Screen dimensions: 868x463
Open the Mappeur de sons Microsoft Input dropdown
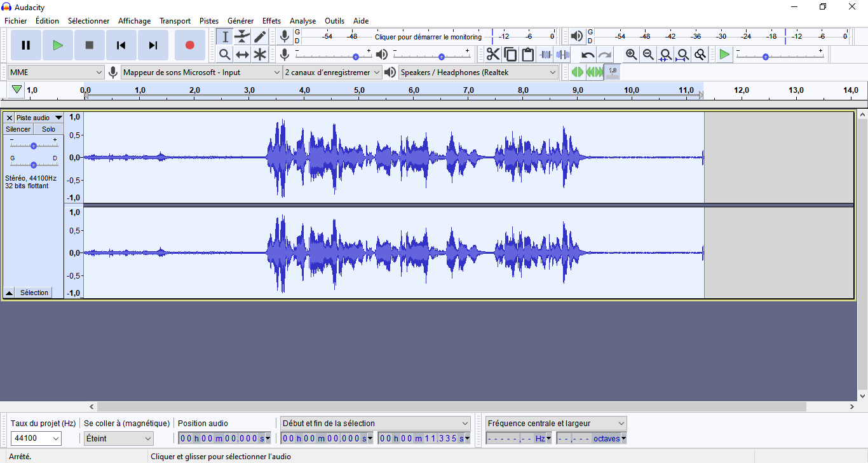point(201,73)
